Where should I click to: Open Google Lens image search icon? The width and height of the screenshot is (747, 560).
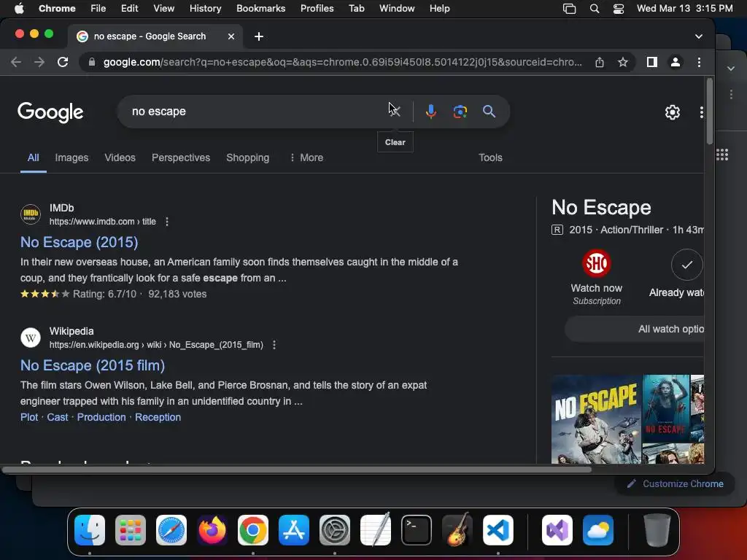coord(460,112)
